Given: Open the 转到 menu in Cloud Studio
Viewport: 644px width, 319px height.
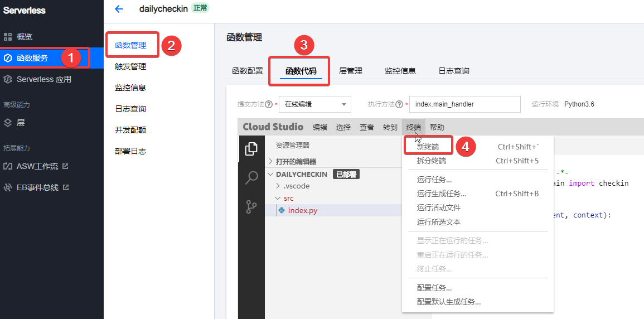Looking at the screenshot, I should pyautogui.click(x=390, y=127).
